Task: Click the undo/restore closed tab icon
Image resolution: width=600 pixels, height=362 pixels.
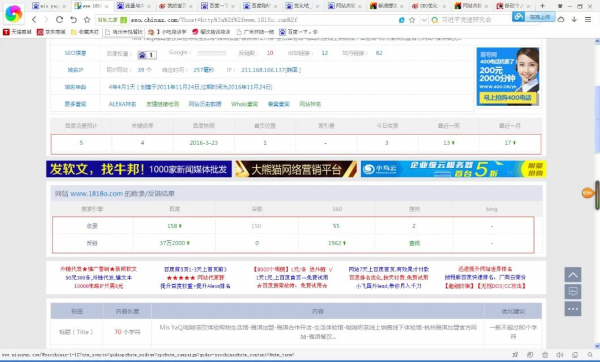Action: [x=73, y=20]
